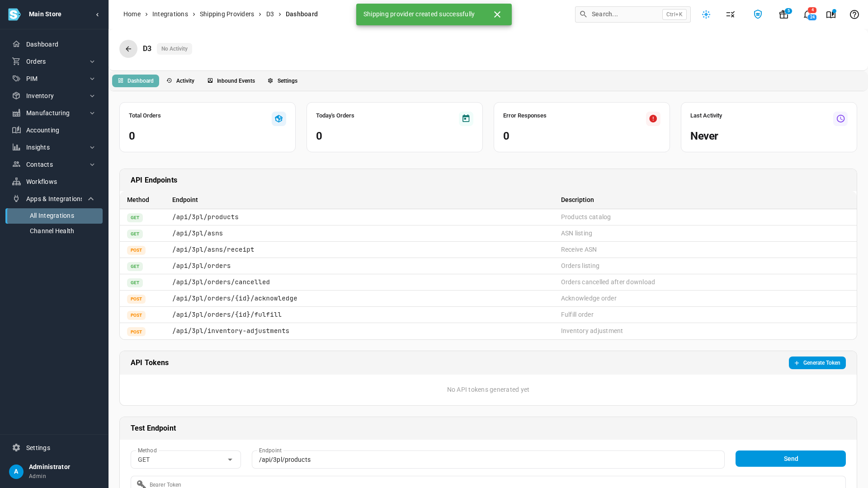Expand the Inventory menu
The width and height of the screenshot is (868, 488).
pos(54,96)
